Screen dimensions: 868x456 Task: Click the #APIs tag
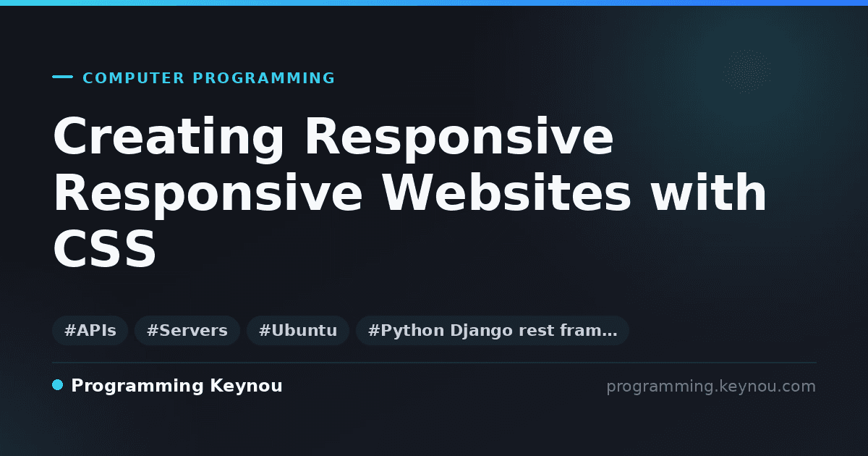90,331
